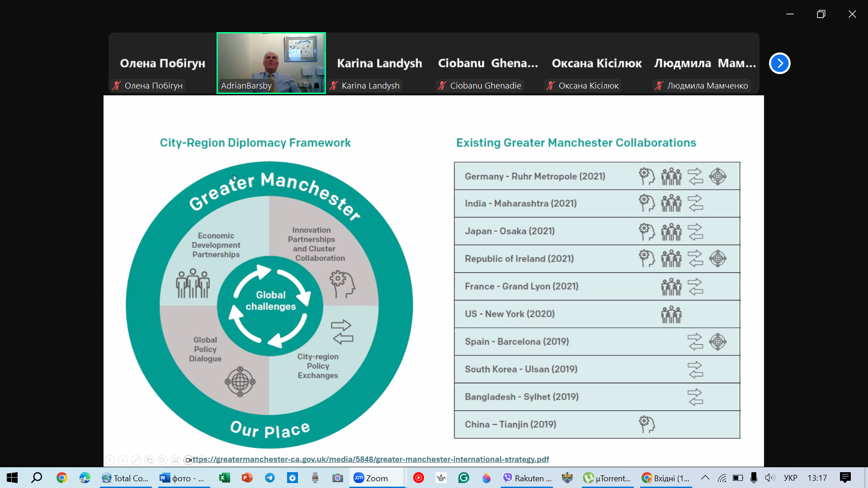Click Ciobanu Ghenadie muted microphone icon

(x=442, y=85)
